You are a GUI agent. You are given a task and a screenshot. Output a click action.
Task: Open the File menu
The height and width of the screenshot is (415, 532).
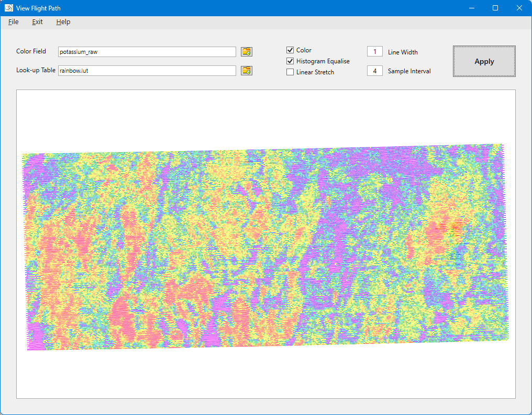click(14, 22)
